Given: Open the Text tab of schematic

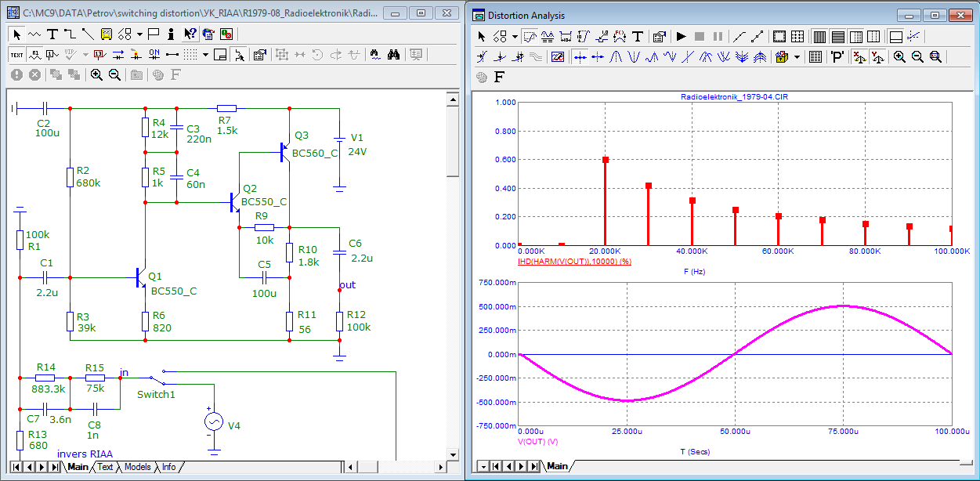Looking at the screenshot, I should 105,467.
